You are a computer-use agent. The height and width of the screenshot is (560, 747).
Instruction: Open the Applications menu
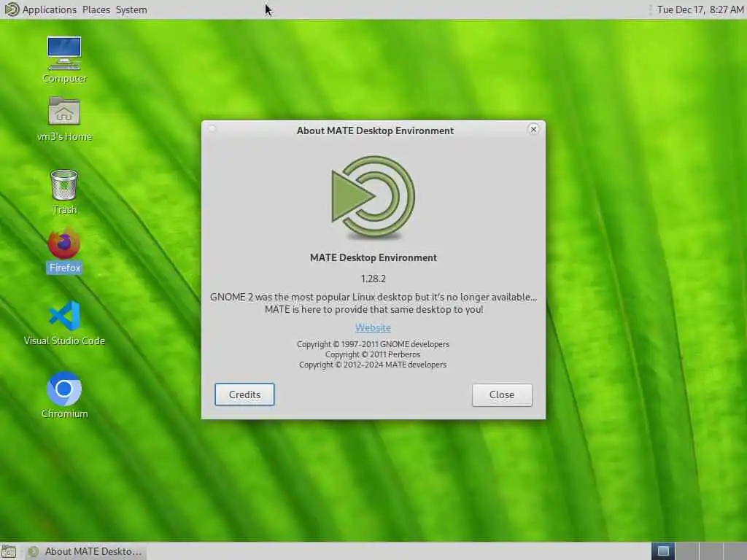click(49, 9)
